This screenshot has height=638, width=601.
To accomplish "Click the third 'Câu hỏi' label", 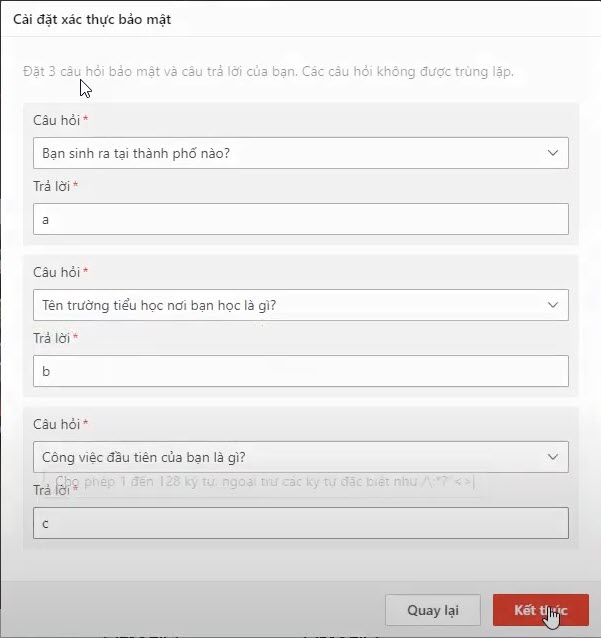I will tap(57, 424).
